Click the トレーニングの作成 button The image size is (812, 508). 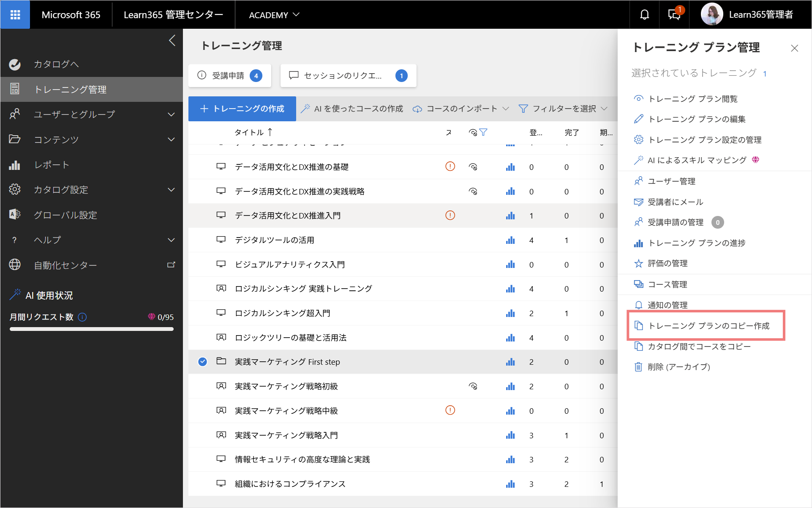[242, 109]
